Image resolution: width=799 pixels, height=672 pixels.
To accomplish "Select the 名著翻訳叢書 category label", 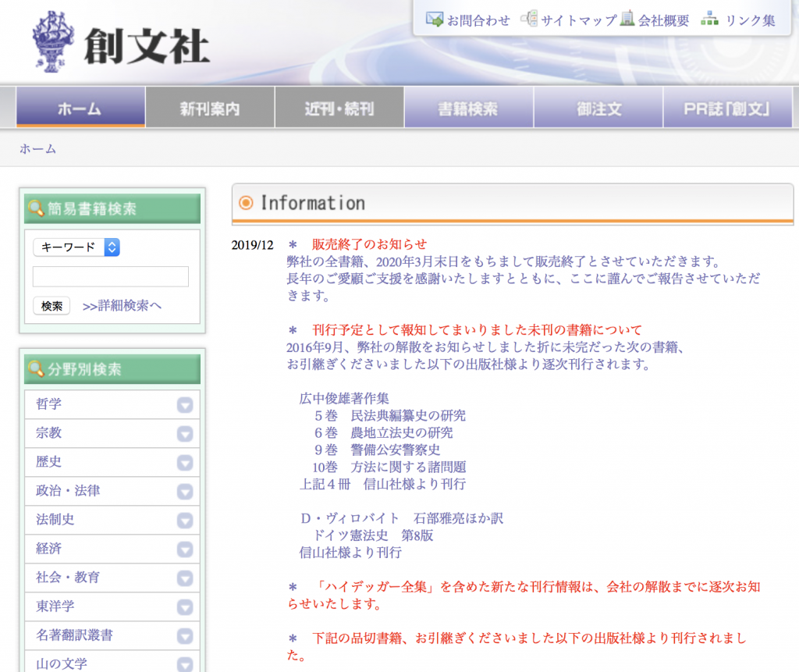I will point(74,635).
